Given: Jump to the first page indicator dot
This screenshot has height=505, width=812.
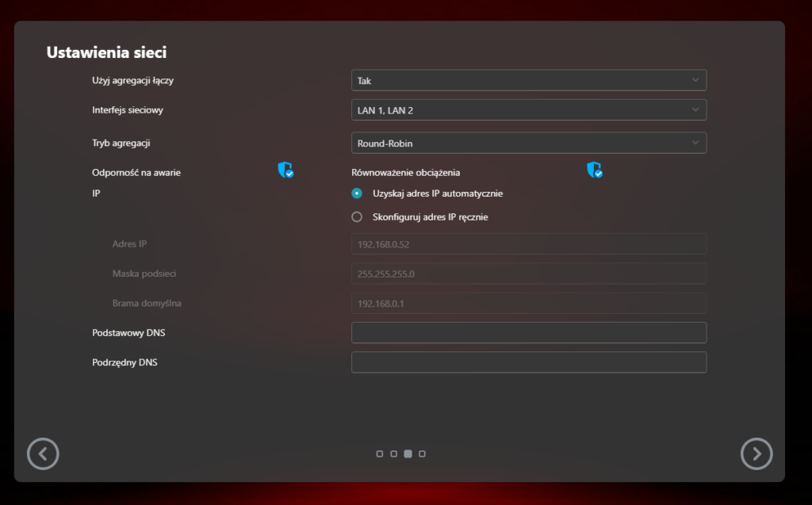Looking at the screenshot, I should point(380,453).
